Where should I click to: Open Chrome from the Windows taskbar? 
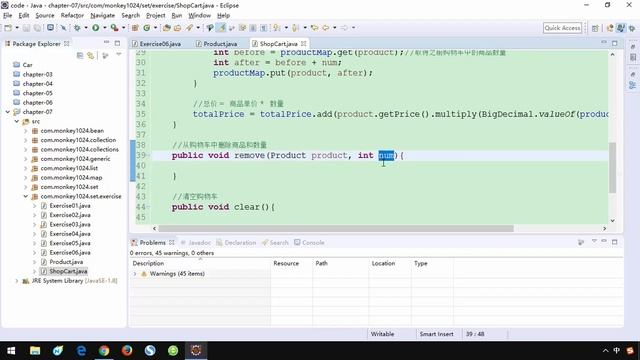[x=104, y=350]
